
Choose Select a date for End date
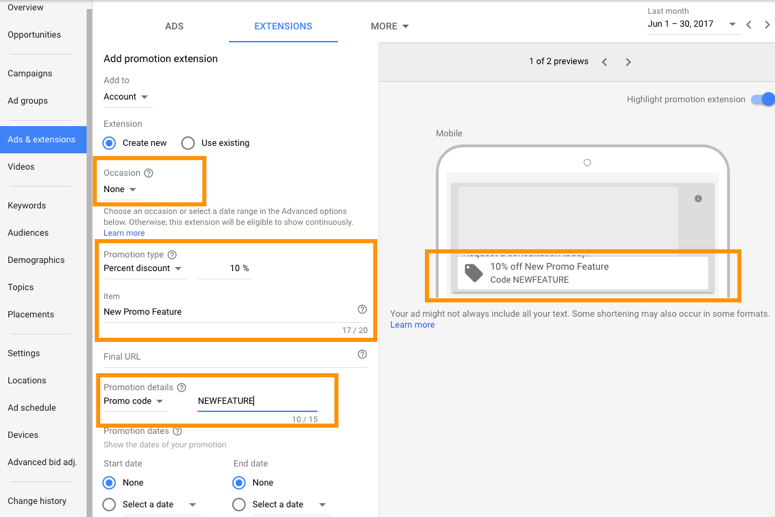239,504
